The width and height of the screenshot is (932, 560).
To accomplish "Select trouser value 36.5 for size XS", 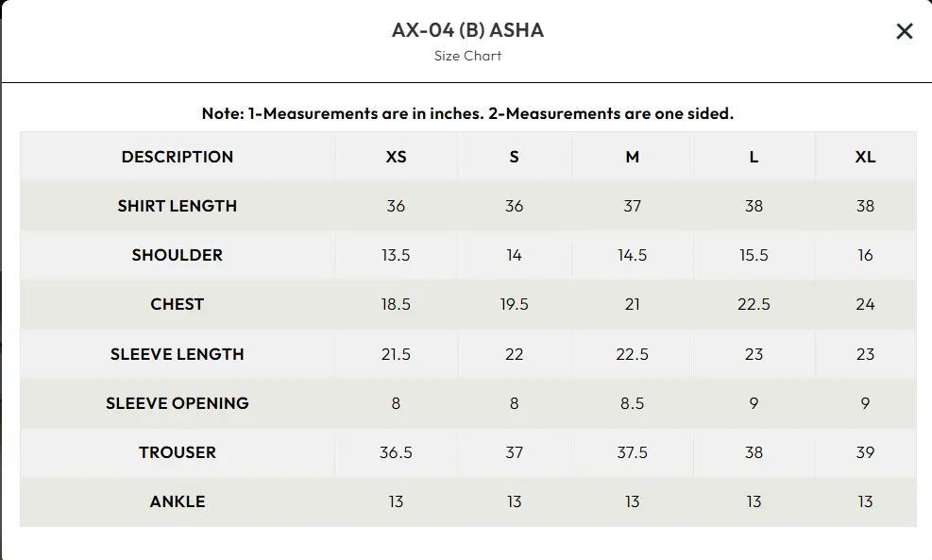I will 397,452.
